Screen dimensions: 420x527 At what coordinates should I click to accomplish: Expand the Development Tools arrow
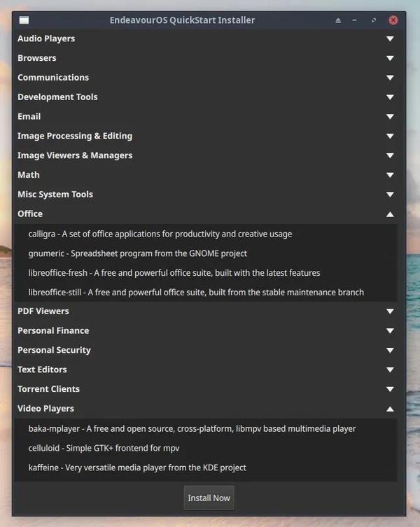coord(390,97)
